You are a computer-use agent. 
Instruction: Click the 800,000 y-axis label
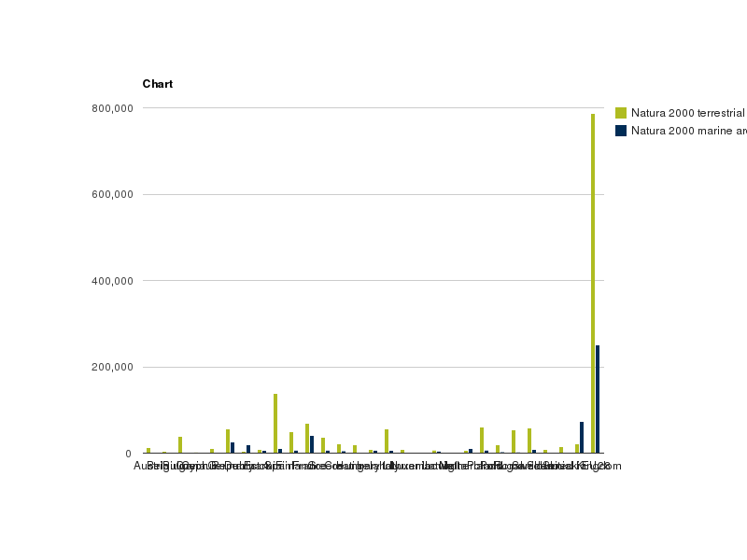click(112, 108)
